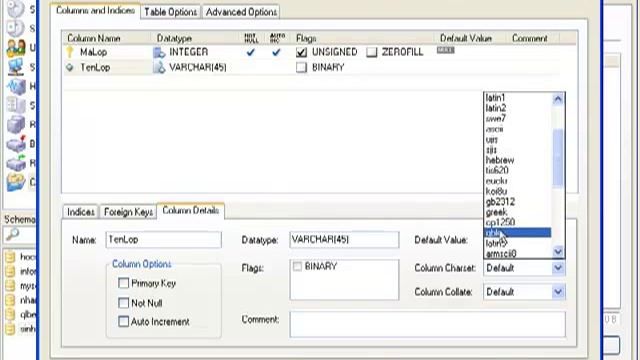The width and height of the screenshot is (640, 360).
Task: Open the Indices tab
Action: pos(81,212)
